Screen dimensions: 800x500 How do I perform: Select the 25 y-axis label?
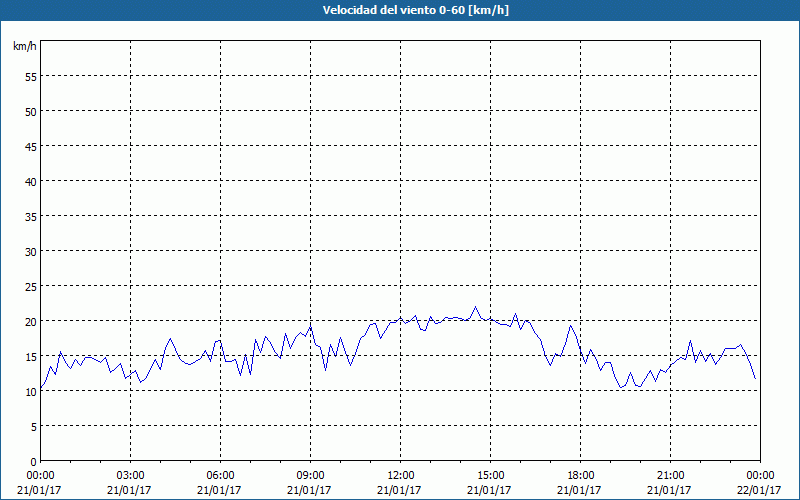[x=31, y=286]
